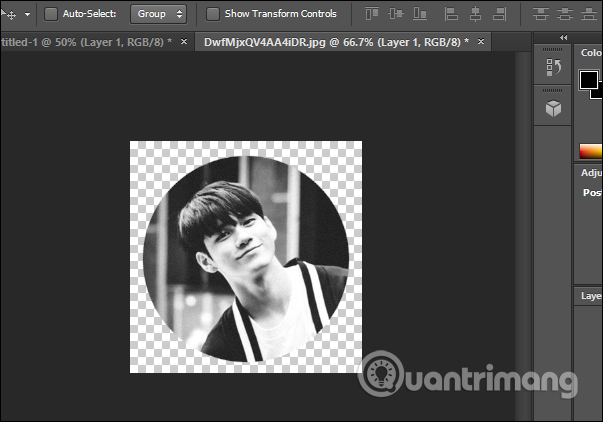Open the Adjustments panel tab
The height and width of the screenshot is (422, 603).
tap(591, 173)
